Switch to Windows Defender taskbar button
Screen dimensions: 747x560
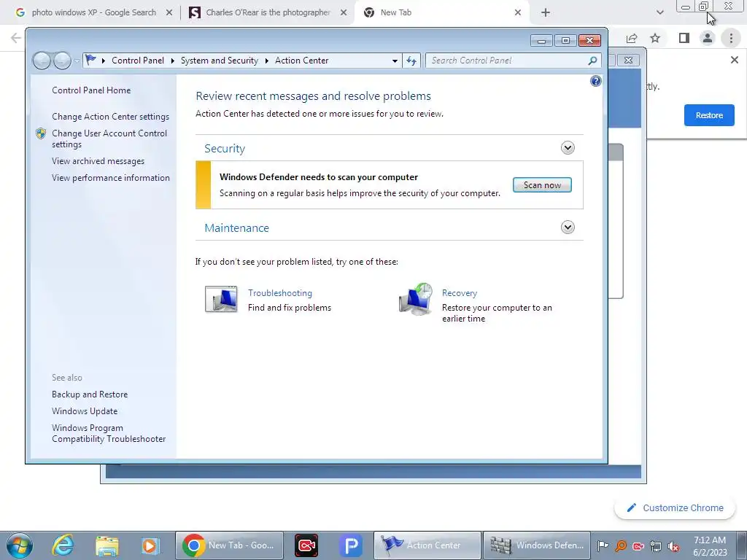click(536, 545)
